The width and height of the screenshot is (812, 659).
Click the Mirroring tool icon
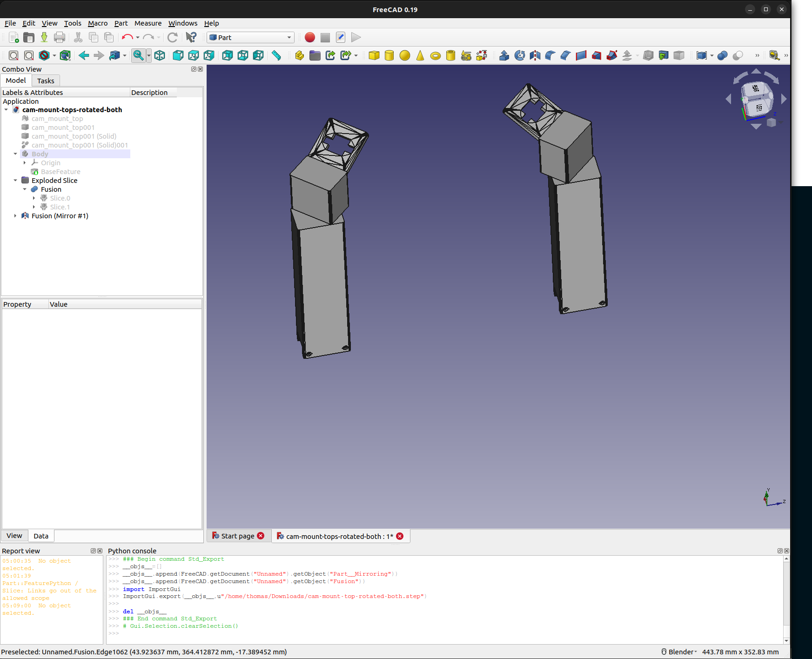point(535,56)
